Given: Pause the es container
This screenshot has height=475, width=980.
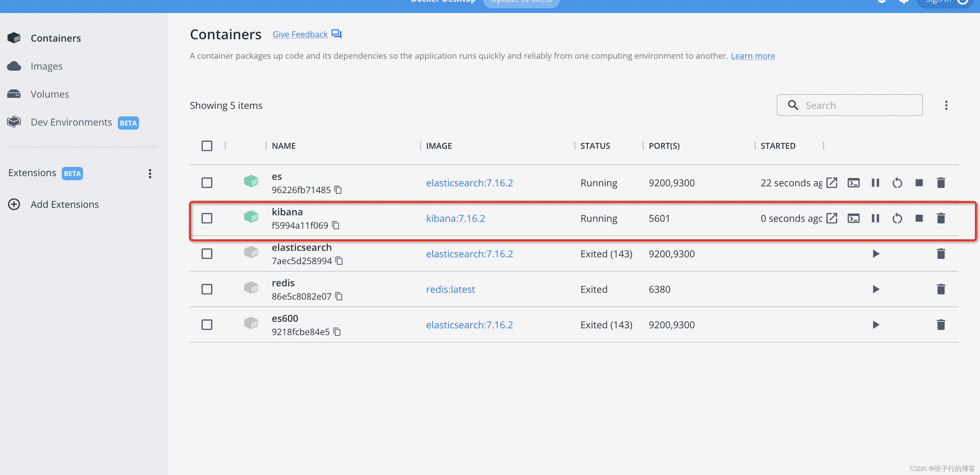Looking at the screenshot, I should (x=876, y=183).
